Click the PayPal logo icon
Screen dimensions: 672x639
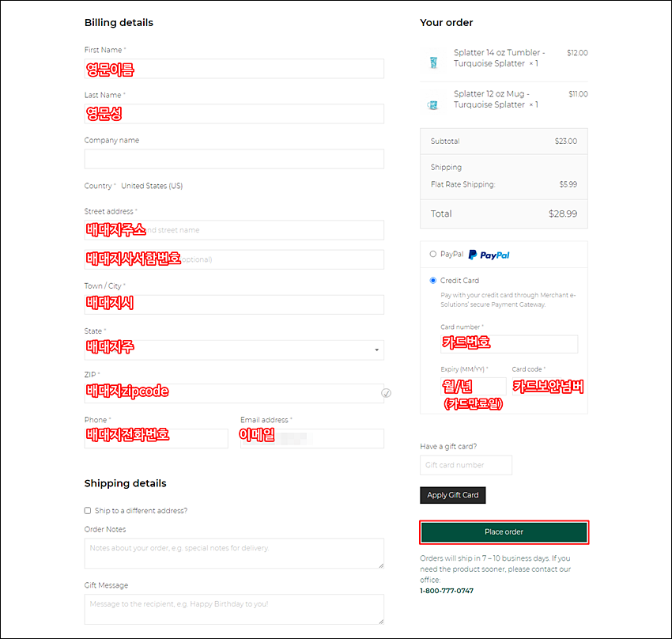click(489, 255)
